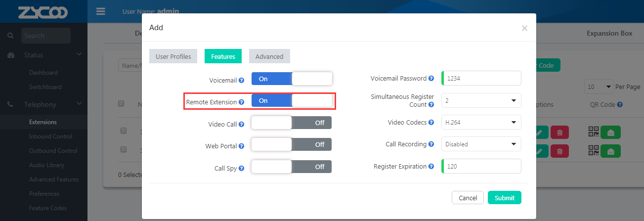This screenshot has height=221, width=644.
Task: Open help icon next to Call Spy
Action: click(x=241, y=169)
